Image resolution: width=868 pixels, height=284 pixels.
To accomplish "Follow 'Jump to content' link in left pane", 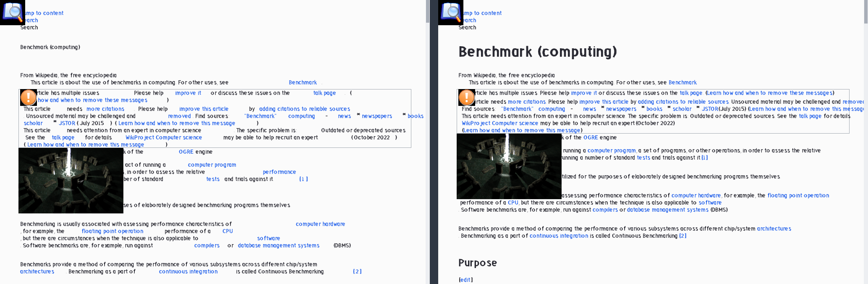I will [44, 13].
